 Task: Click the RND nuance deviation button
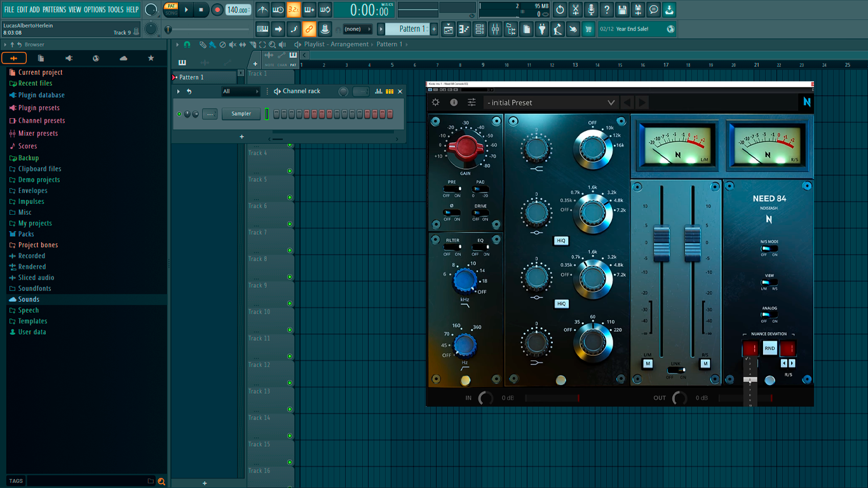[x=770, y=348]
